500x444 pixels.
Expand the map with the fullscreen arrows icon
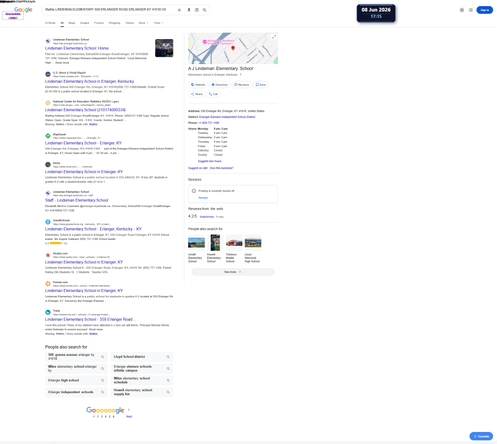[x=274, y=37]
